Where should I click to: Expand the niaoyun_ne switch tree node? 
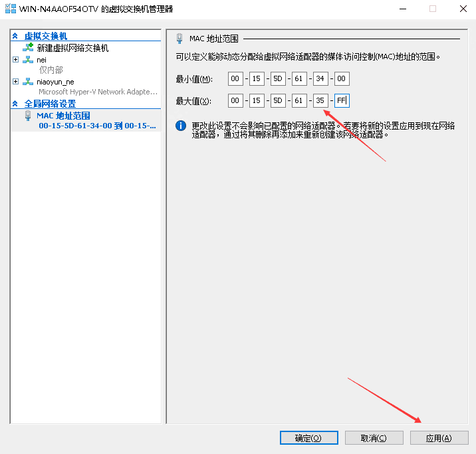(16, 82)
